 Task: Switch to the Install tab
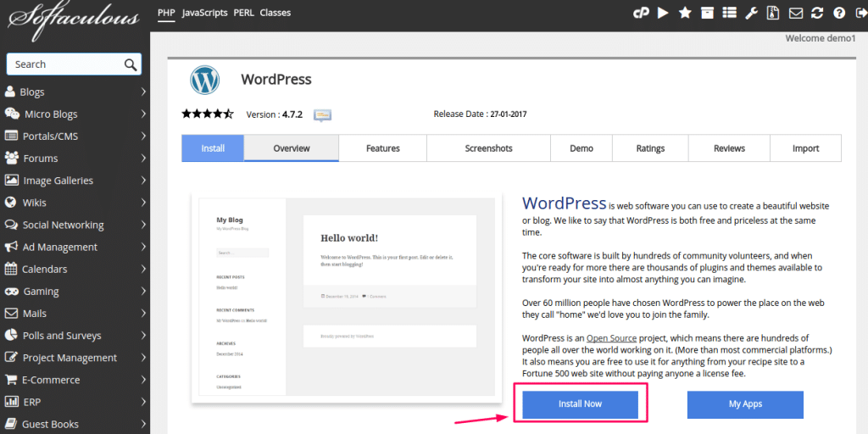(213, 148)
